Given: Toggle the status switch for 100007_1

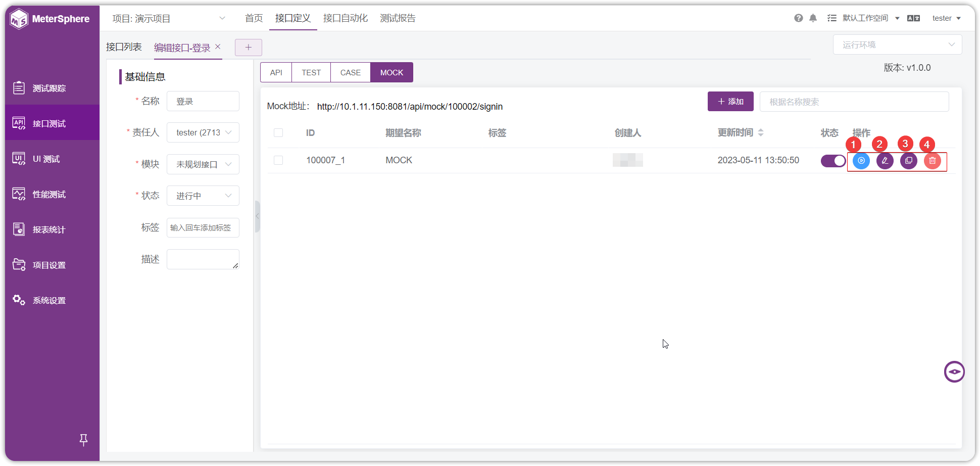Looking at the screenshot, I should (833, 161).
